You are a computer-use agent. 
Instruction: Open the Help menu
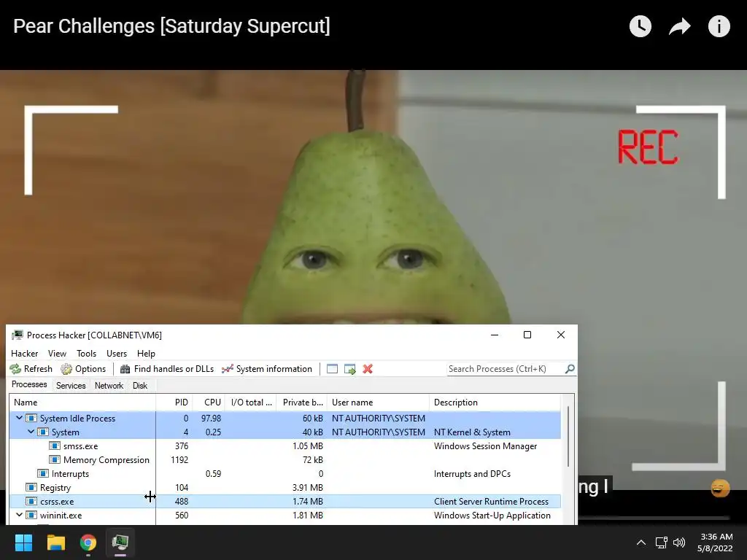(x=146, y=354)
